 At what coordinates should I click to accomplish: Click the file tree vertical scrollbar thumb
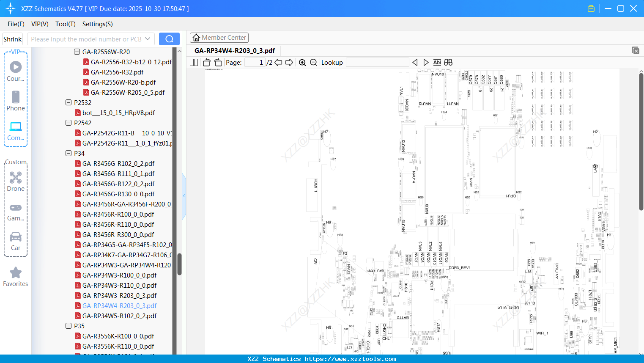179,264
